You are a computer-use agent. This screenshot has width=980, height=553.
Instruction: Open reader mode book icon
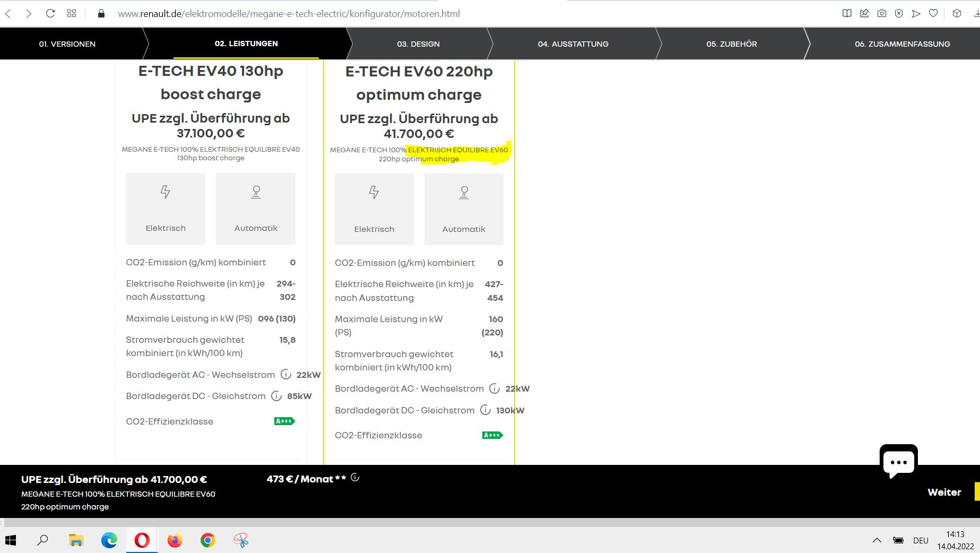[x=847, y=14]
